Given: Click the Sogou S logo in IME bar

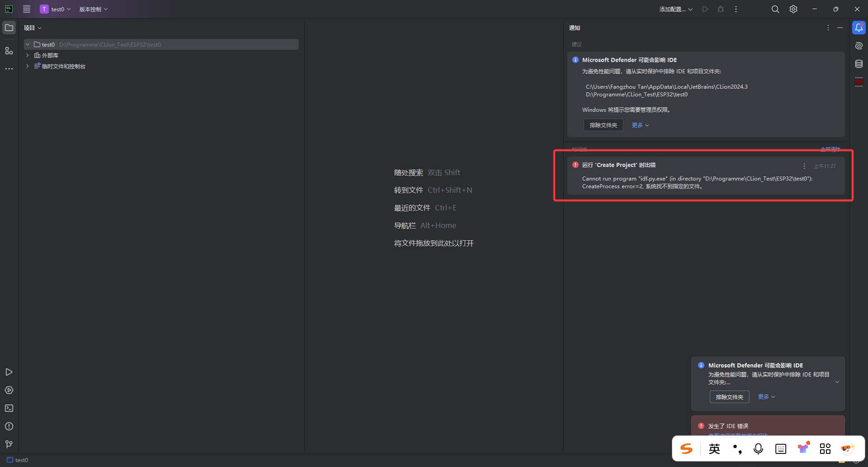Looking at the screenshot, I should pyautogui.click(x=686, y=448).
